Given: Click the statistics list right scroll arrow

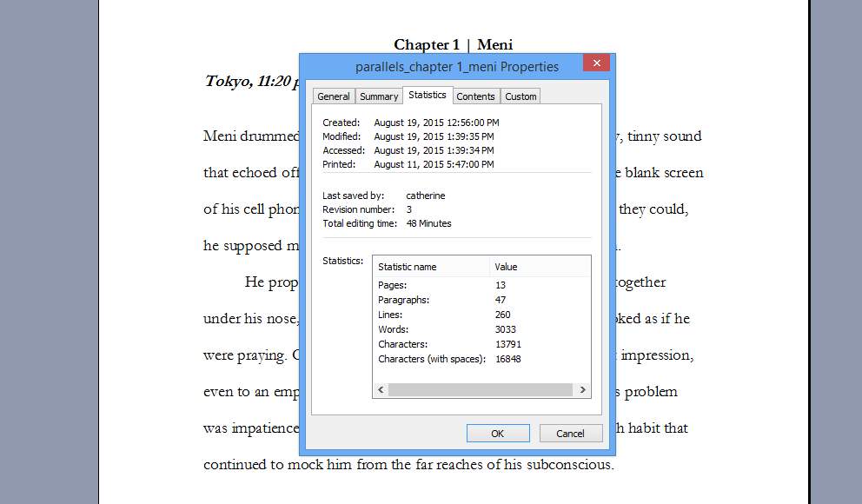Looking at the screenshot, I should coord(582,390).
